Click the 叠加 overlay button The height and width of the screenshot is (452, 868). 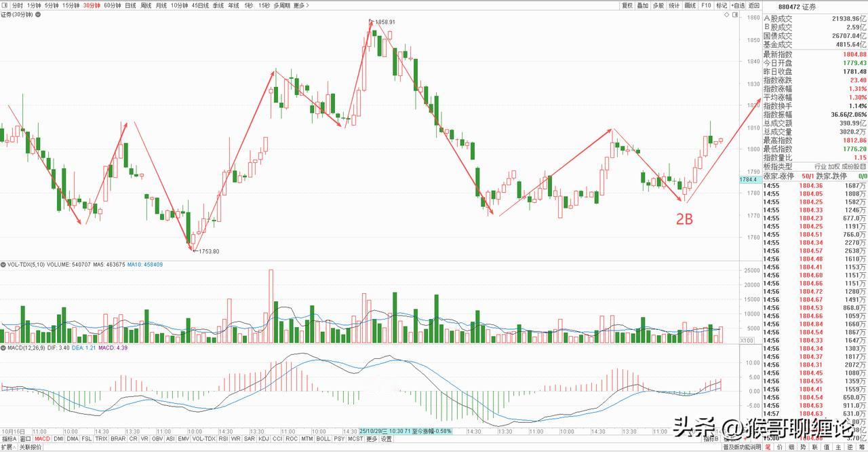643,5
